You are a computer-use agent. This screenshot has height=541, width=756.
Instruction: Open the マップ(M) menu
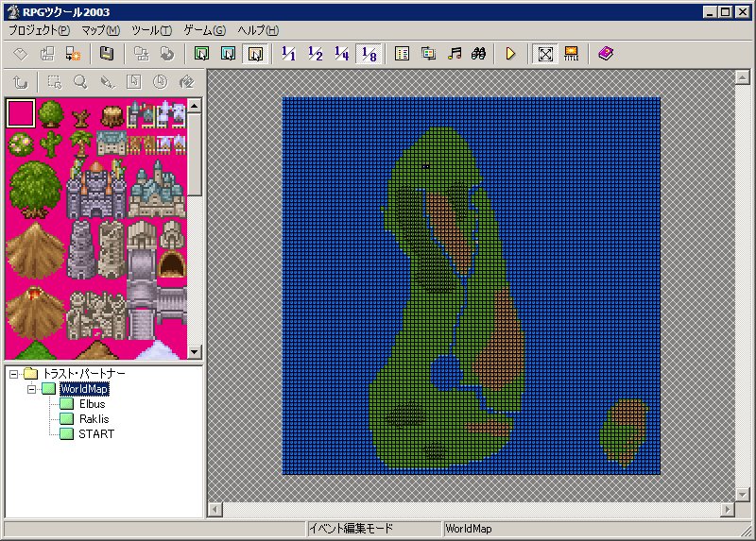pos(100,30)
